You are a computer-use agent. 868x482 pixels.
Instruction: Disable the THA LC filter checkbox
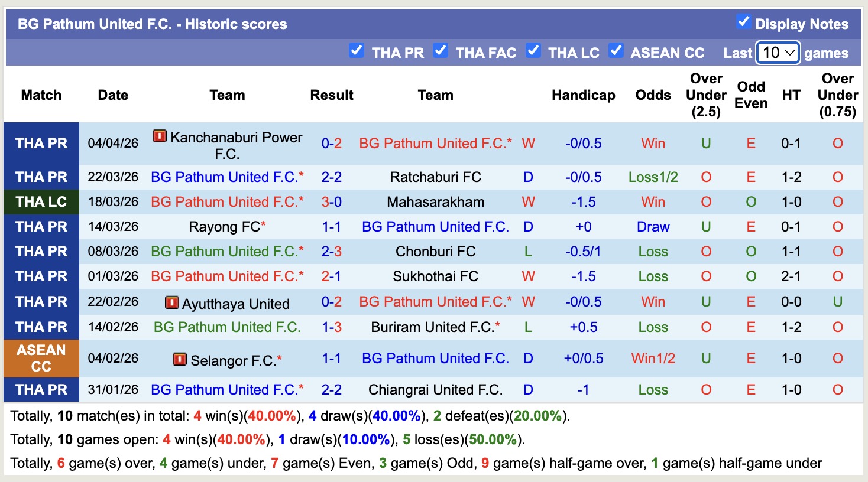tap(533, 51)
